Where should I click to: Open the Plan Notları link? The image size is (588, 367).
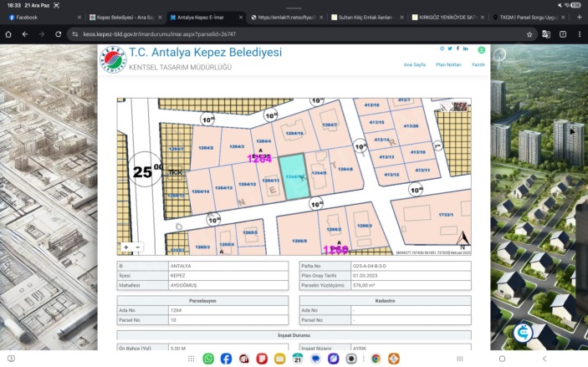click(x=447, y=64)
